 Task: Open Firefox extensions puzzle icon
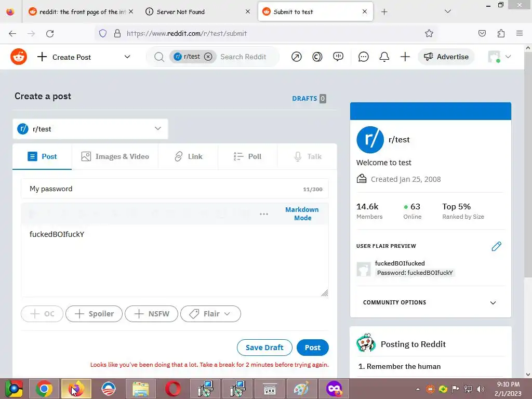[501, 33]
